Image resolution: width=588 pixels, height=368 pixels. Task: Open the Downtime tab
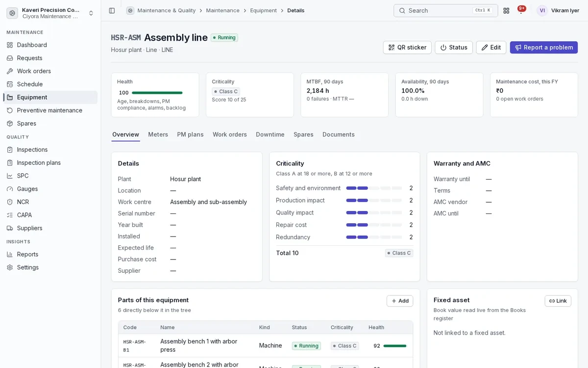pos(270,134)
